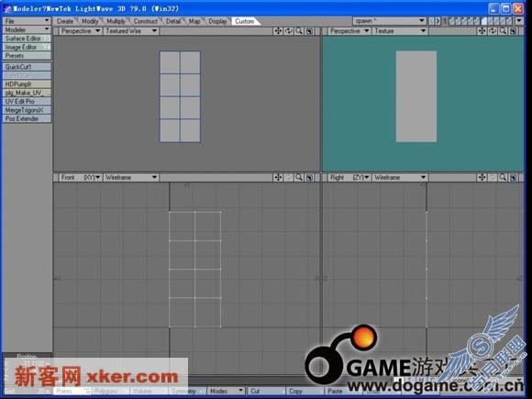The image size is (532, 399).
Task: Open the Modes dropdown in bottom bar
Action: click(x=227, y=391)
